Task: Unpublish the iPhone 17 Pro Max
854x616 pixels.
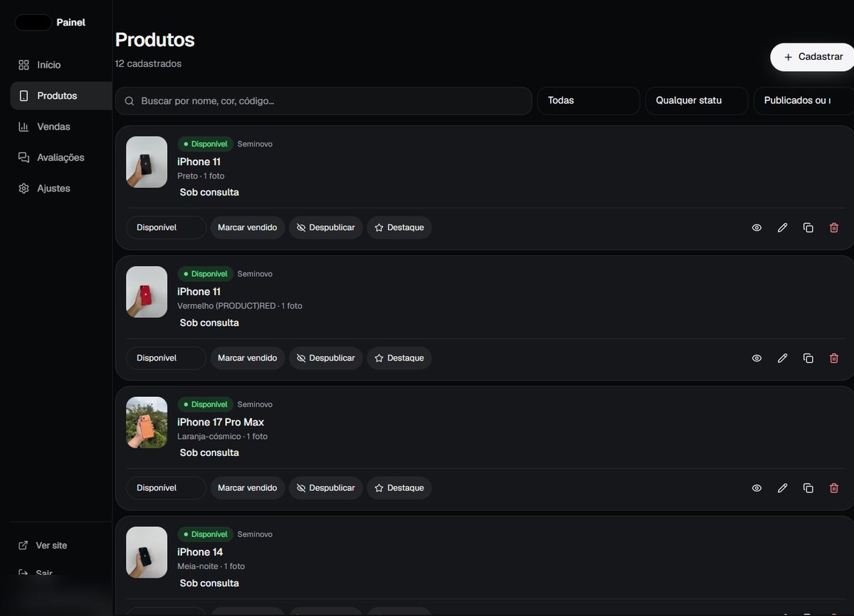Action: click(326, 488)
